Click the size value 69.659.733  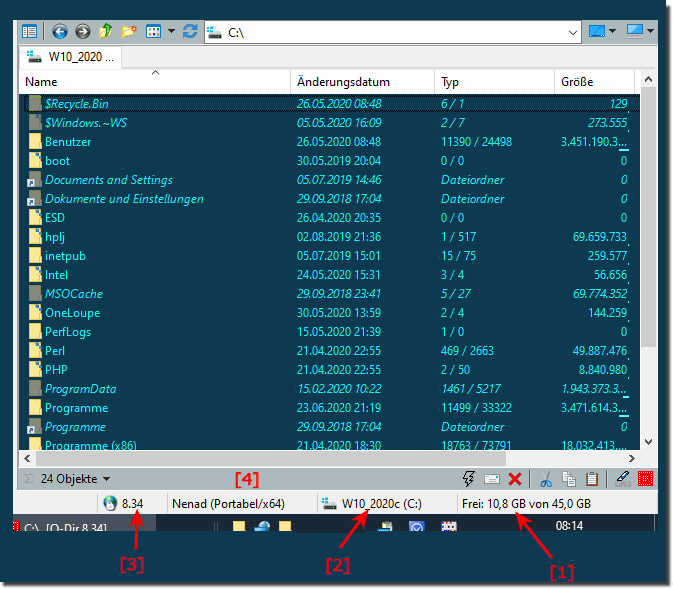tap(600, 237)
